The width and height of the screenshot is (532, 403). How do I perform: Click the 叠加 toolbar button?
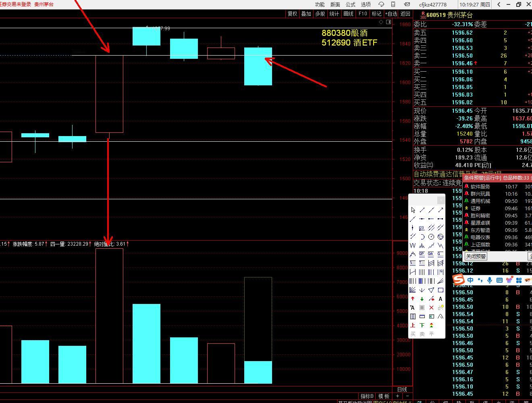[x=306, y=14]
